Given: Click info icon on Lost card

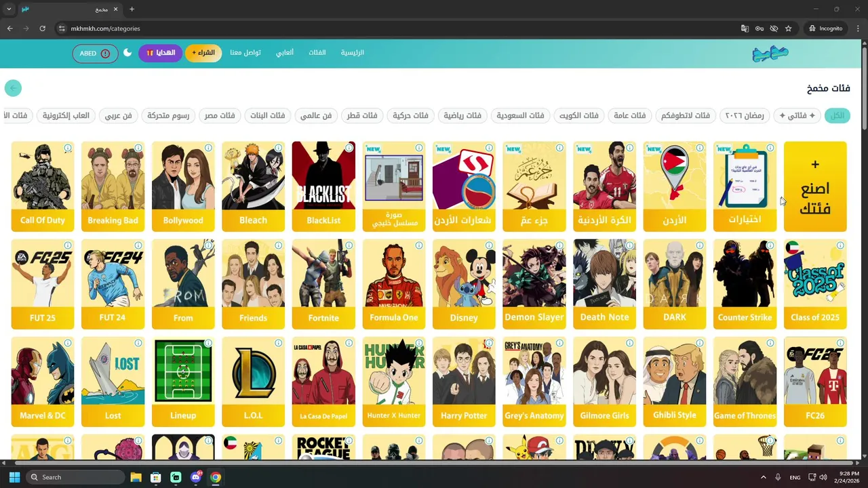Looking at the screenshot, I should pyautogui.click(x=138, y=343).
